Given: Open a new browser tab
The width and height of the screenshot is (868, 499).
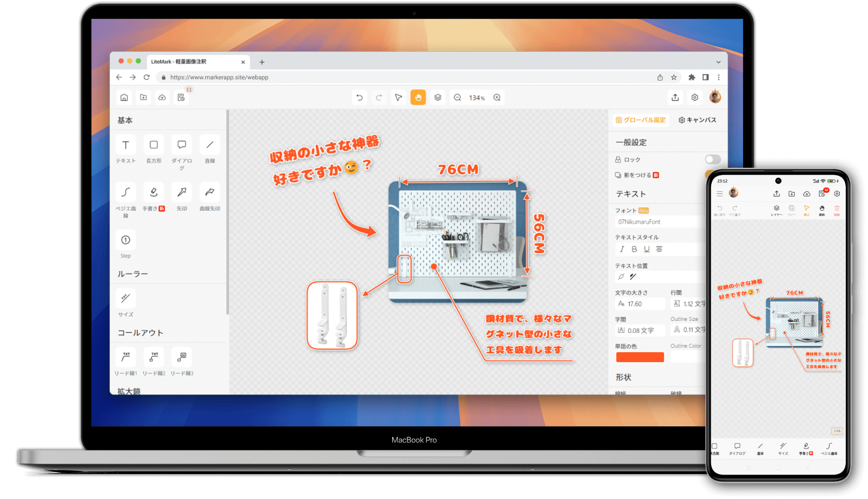Looking at the screenshot, I should click(x=261, y=62).
